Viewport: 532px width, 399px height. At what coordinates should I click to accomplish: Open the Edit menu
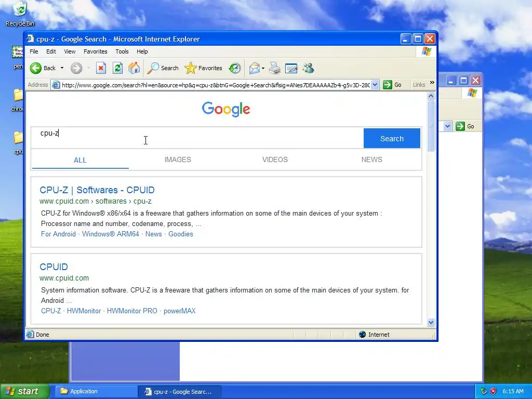[x=51, y=51]
